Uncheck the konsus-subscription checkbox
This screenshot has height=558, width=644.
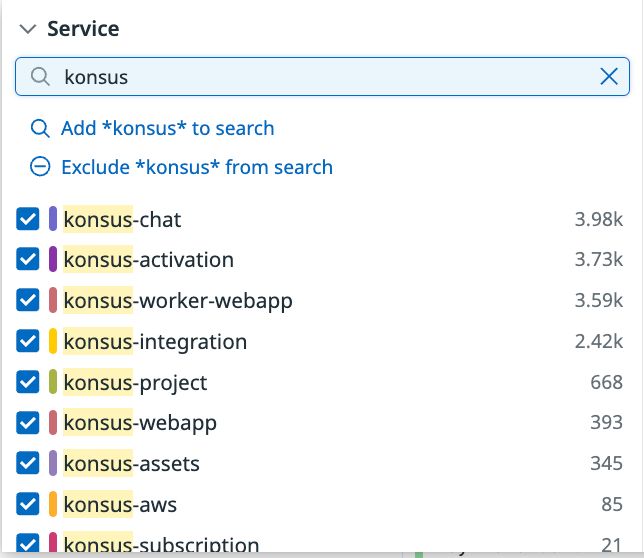28,542
